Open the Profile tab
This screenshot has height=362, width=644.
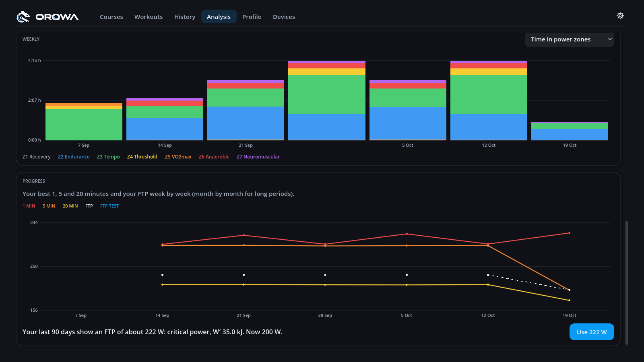coord(252,17)
